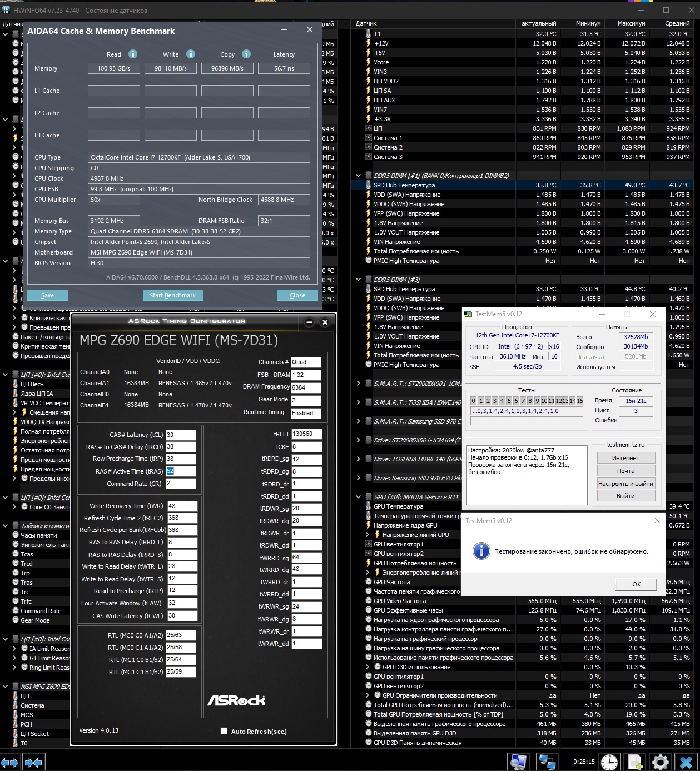Expand the Drive: Samsung SSD 970 EVO group
Screen dimensions: 700x771
tap(359, 478)
